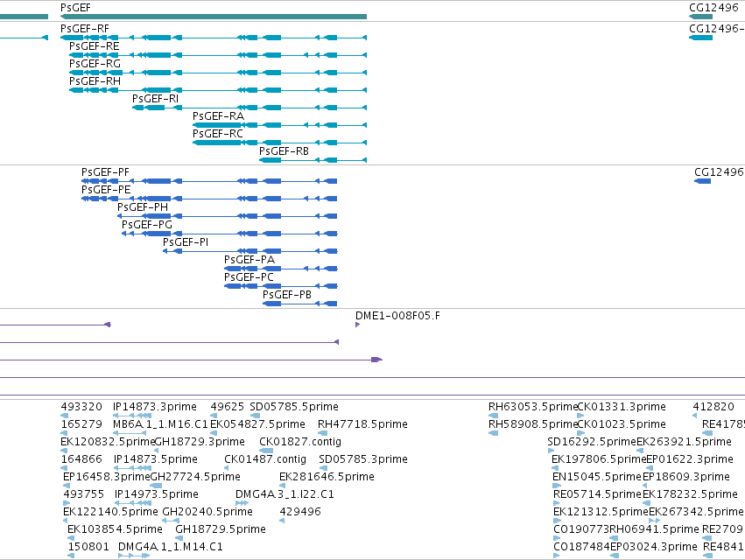The height and width of the screenshot is (560, 745).
Task: Choose the PsGEF-PA protein label
Action: (250, 260)
